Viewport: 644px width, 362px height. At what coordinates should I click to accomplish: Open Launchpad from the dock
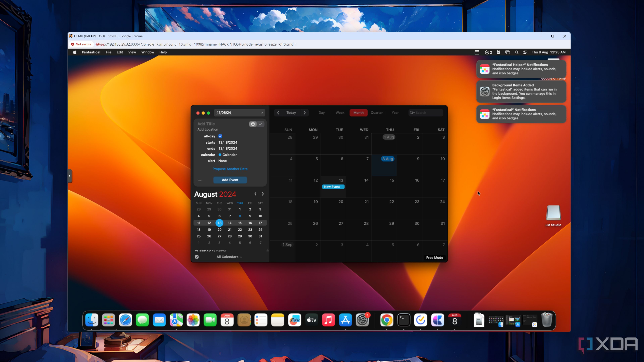pyautogui.click(x=109, y=320)
